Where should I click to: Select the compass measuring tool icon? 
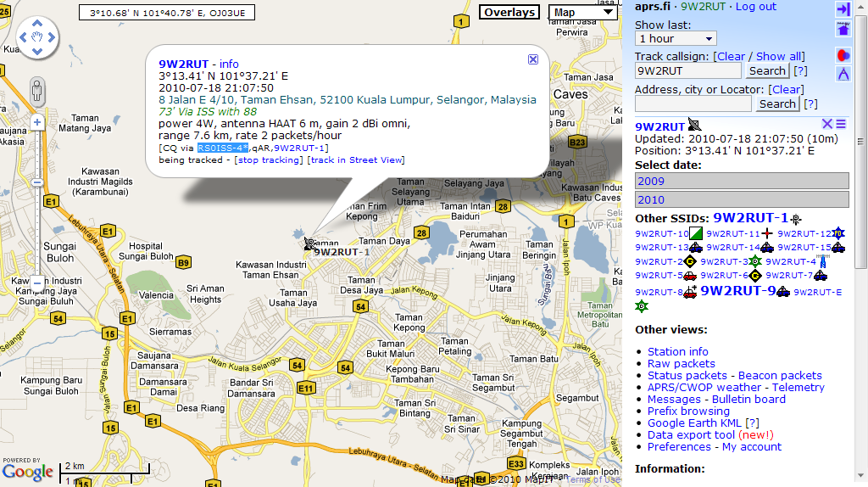843,74
